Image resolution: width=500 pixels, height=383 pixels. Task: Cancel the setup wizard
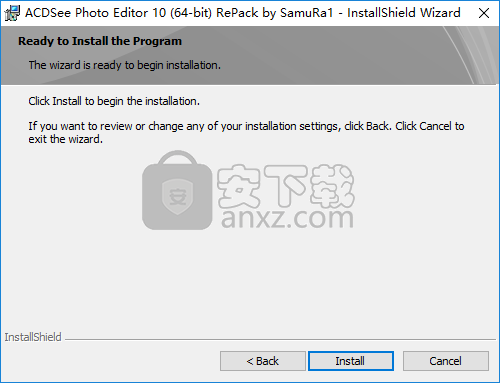click(x=446, y=361)
